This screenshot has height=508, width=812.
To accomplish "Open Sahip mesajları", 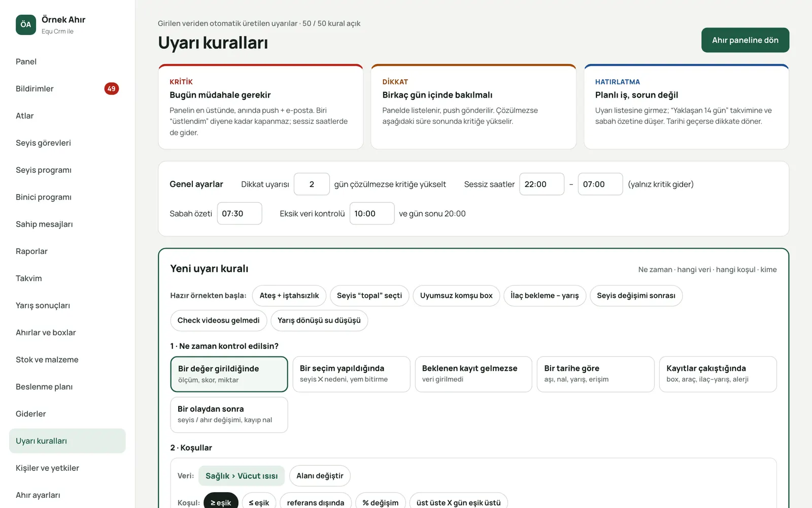I will coord(67,224).
